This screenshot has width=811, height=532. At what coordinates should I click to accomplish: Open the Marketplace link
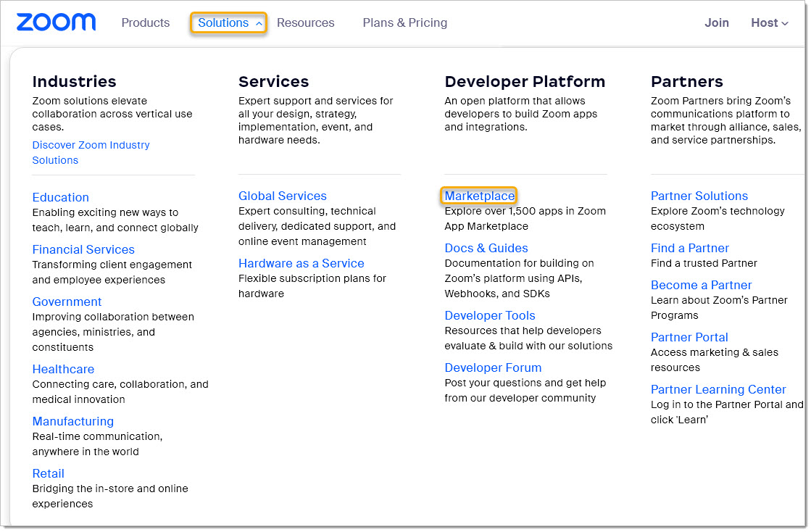479,196
